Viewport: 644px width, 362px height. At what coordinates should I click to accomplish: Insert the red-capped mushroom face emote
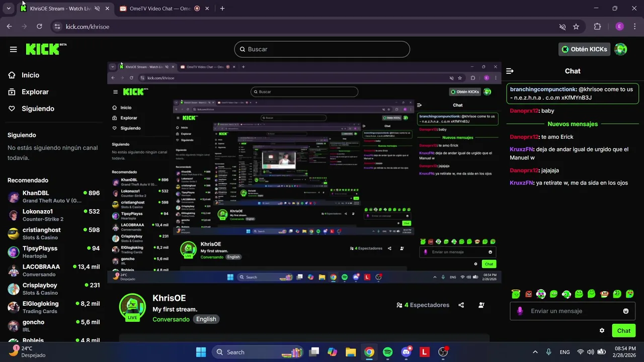(604, 294)
